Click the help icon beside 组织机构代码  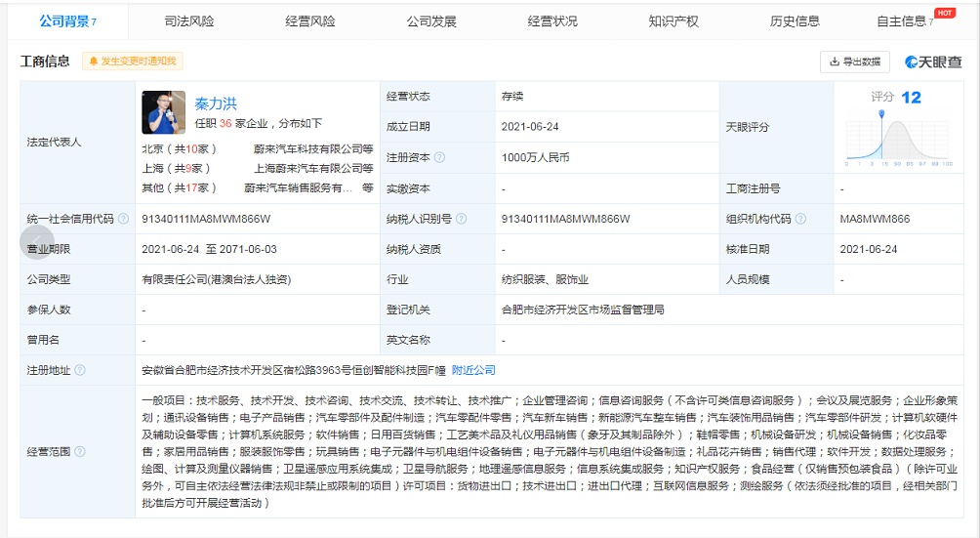(x=800, y=219)
